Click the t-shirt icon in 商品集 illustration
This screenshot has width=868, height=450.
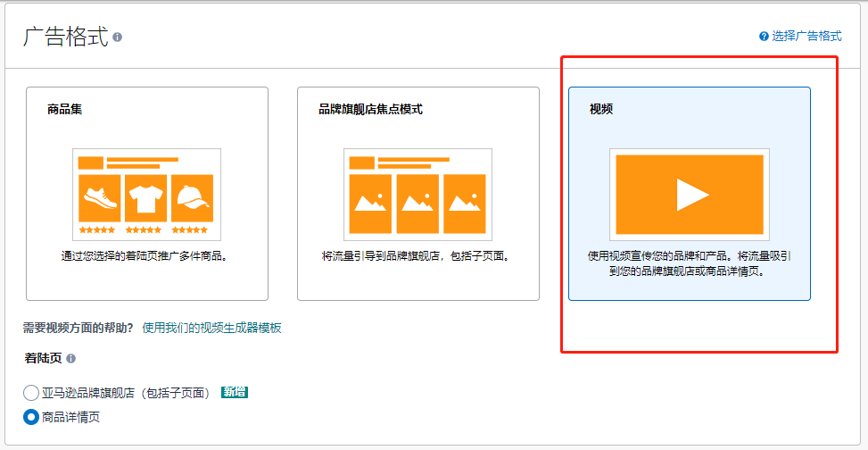(146, 196)
